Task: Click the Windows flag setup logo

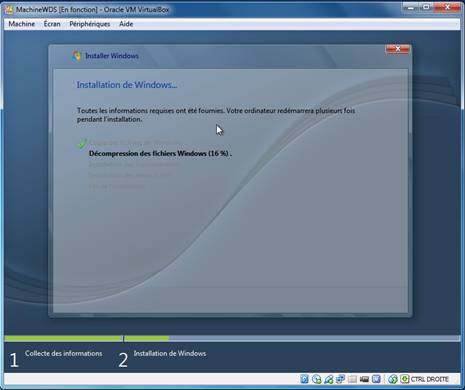Action: [x=77, y=56]
